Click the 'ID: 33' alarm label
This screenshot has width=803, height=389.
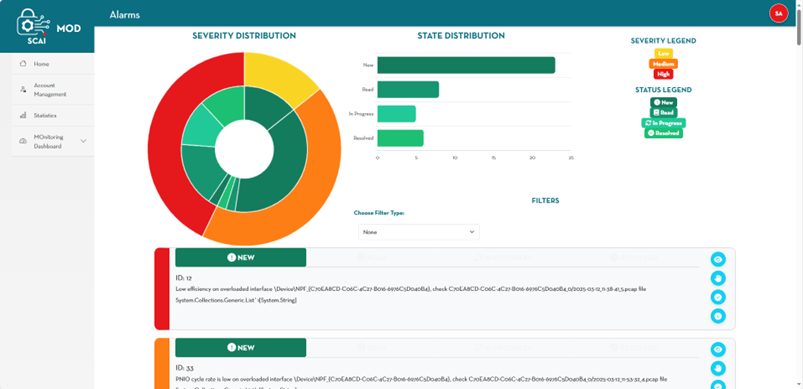coord(184,368)
